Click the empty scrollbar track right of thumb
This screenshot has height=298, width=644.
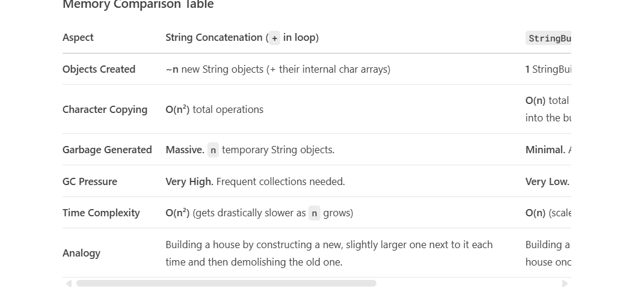468,284
